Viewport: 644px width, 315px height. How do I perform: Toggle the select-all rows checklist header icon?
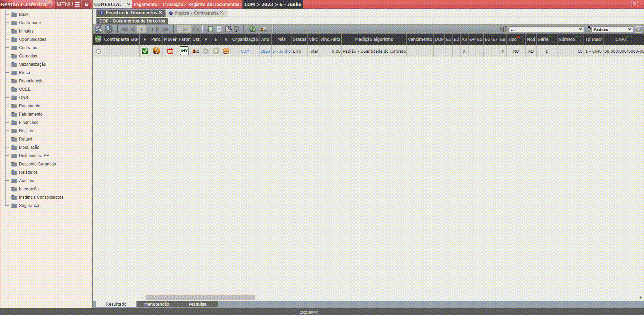click(98, 39)
